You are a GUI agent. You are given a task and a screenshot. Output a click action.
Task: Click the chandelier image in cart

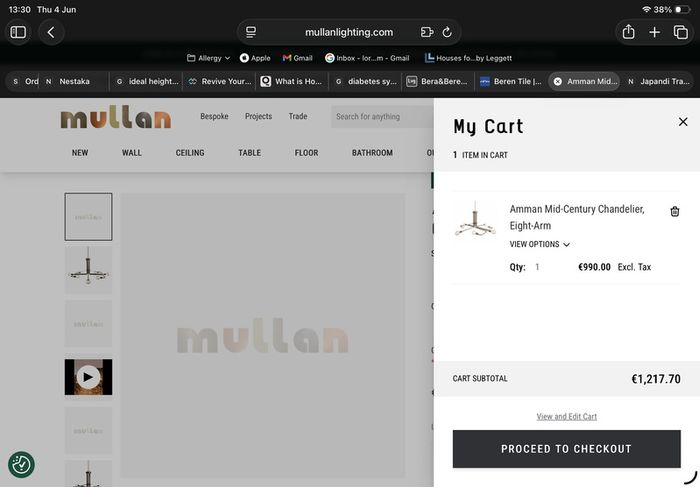(x=475, y=218)
